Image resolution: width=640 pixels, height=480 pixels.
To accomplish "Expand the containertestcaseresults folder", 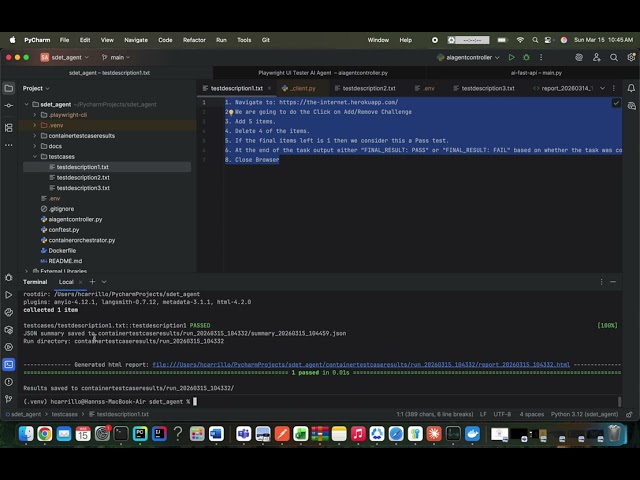I will click(35, 136).
